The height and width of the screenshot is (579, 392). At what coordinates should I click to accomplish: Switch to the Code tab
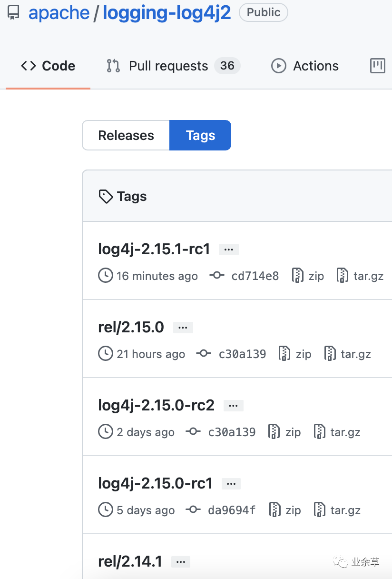(48, 66)
